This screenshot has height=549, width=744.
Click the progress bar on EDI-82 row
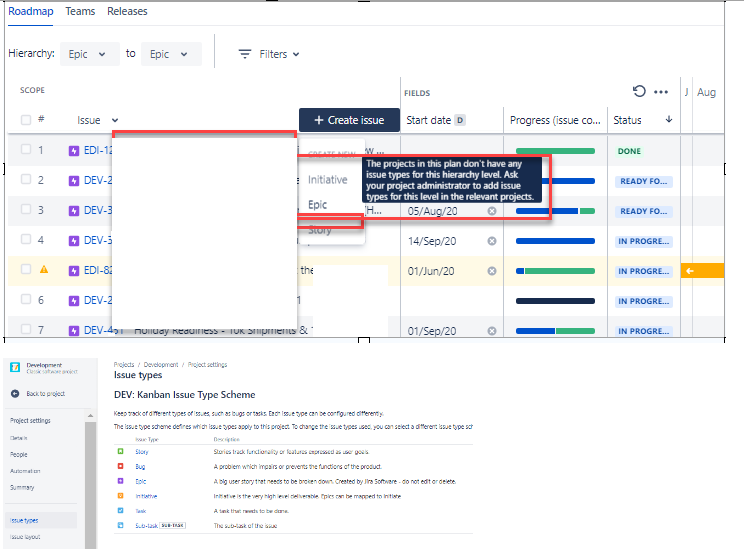[555, 271]
